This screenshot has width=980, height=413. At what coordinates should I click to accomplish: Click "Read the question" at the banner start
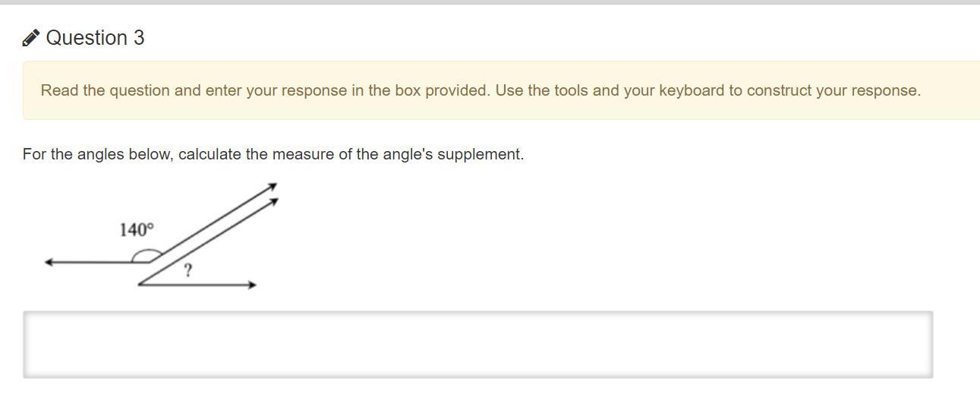pos(95,90)
